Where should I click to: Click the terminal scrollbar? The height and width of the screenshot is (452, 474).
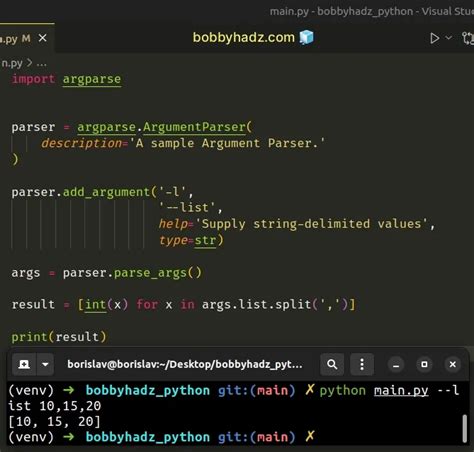pos(464,428)
